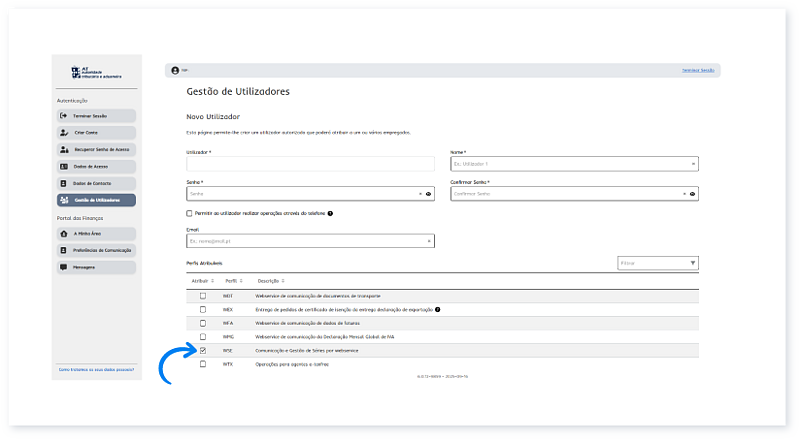Click Terminar Sessão link at top right
Screen dimensions: 800x440
point(699,70)
